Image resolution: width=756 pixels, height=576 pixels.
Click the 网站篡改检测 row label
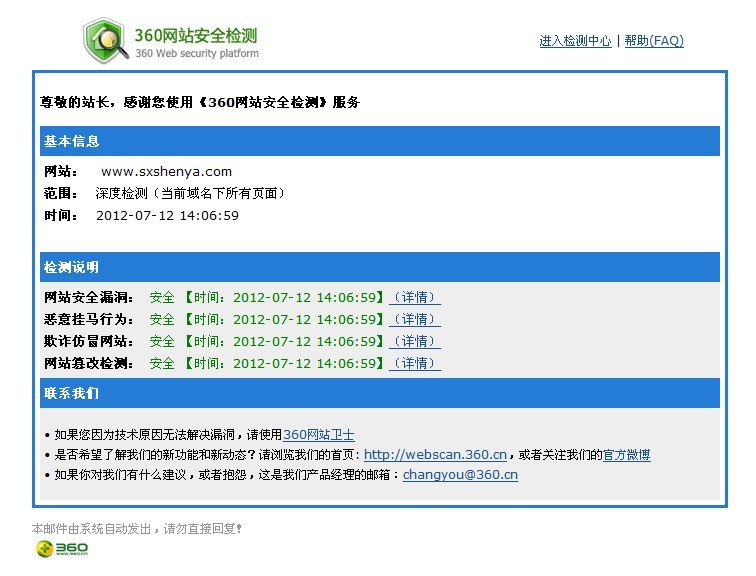click(x=89, y=363)
